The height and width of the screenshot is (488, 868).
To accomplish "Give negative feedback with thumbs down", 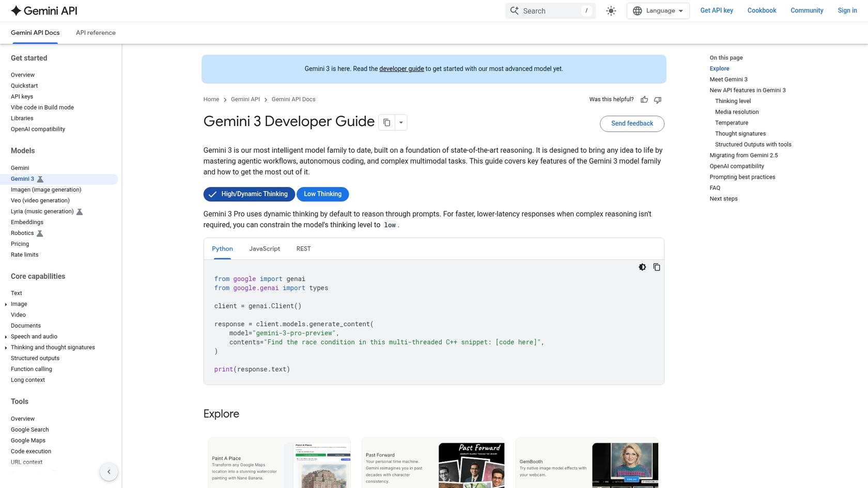I will [x=658, y=99].
